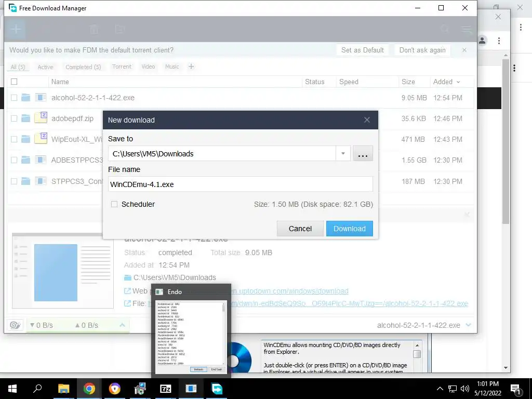The height and width of the screenshot is (399, 532).
Task: Open folder icon for STPPCS3_Con row
Action: [26, 181]
